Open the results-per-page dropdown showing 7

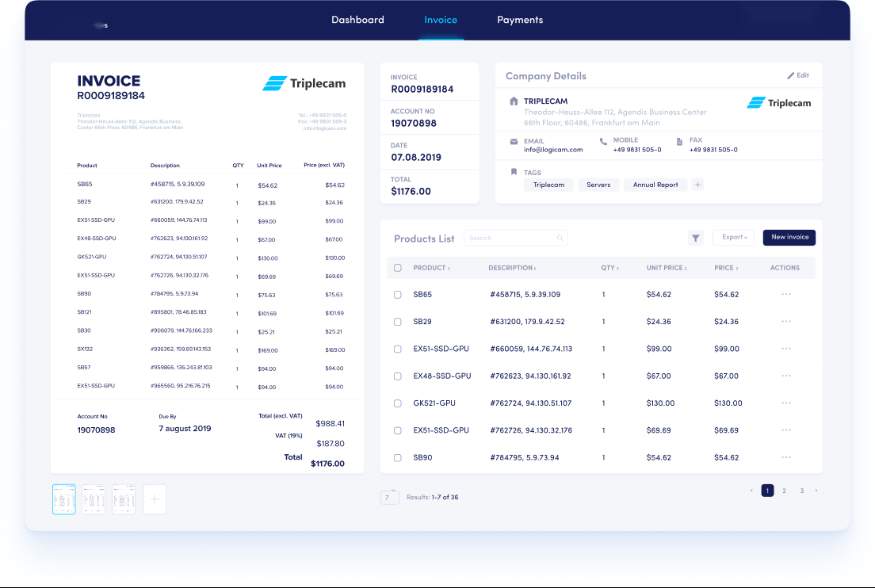coord(389,496)
